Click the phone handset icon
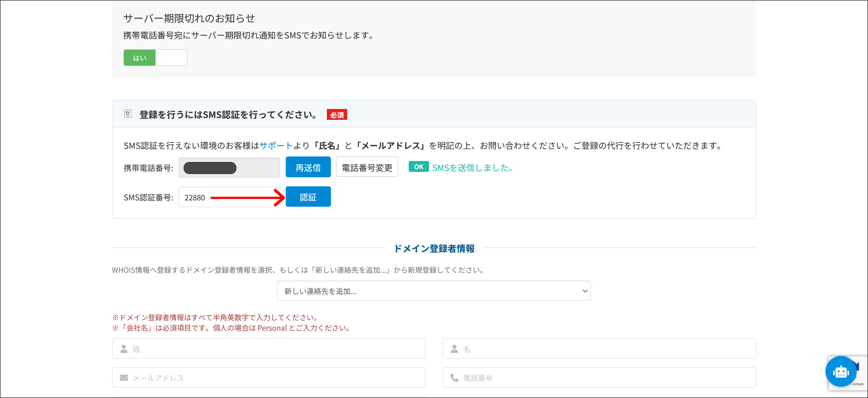Screen dimensions: 868x398 pos(454,378)
